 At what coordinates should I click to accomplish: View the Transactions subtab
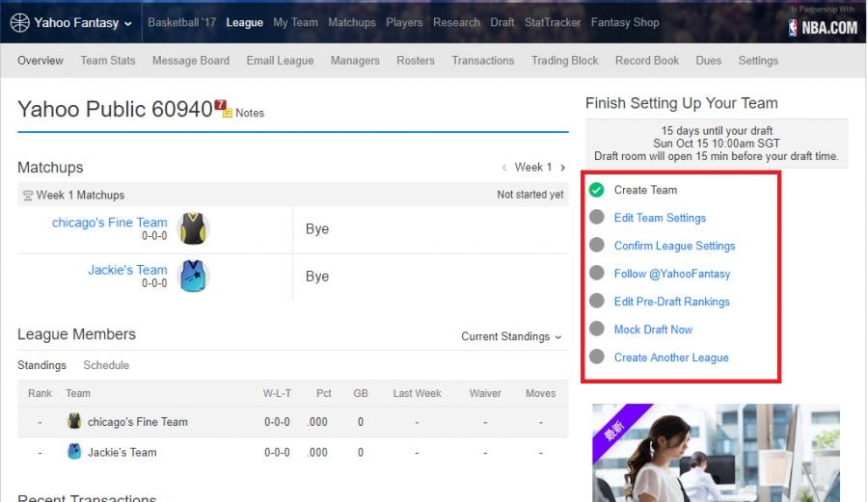click(483, 61)
